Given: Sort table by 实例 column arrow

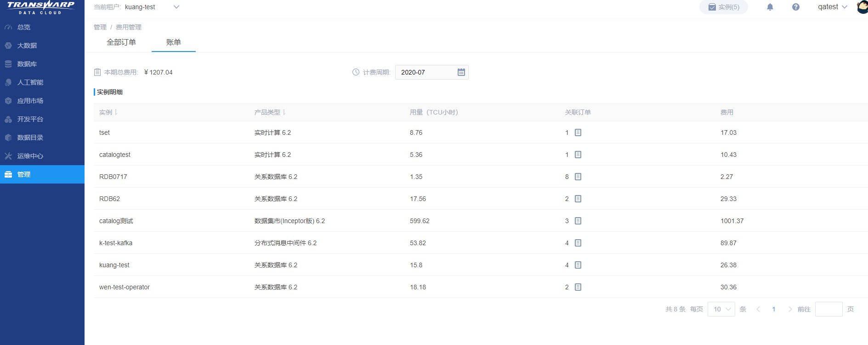Looking at the screenshot, I should [x=116, y=112].
